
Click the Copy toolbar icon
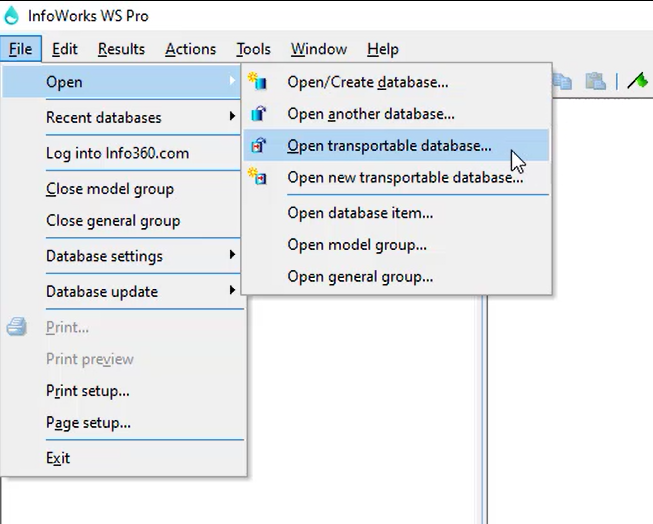(x=562, y=81)
